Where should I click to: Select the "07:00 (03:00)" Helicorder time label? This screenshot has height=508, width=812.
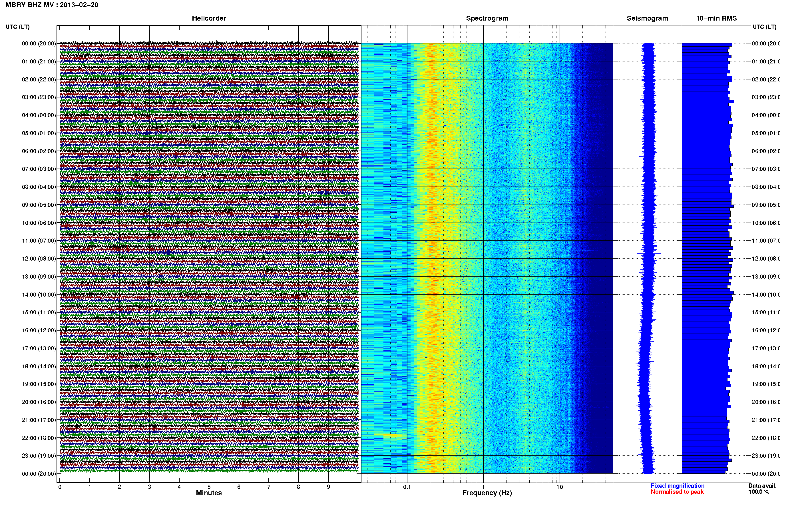pos(39,169)
